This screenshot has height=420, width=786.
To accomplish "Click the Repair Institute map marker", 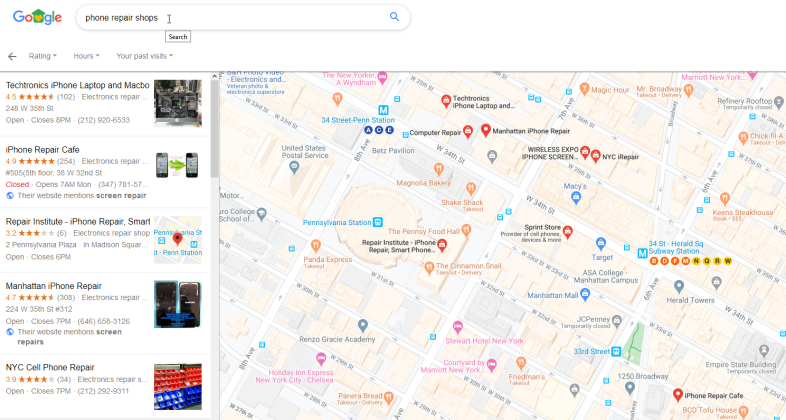I will 442,245.
